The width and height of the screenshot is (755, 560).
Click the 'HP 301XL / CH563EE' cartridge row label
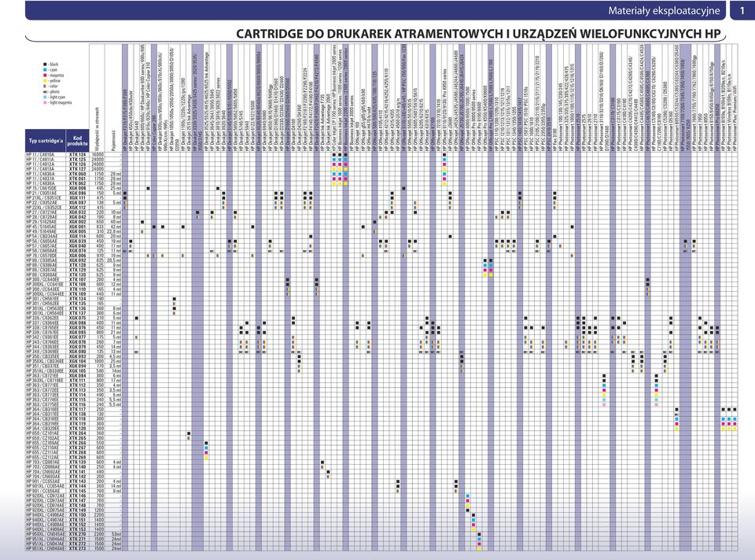(45, 308)
